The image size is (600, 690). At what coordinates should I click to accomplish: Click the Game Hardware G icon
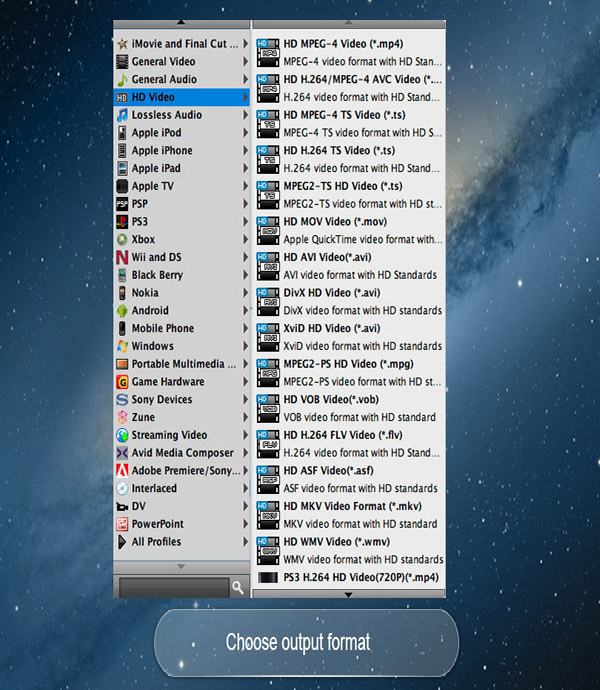(122, 382)
